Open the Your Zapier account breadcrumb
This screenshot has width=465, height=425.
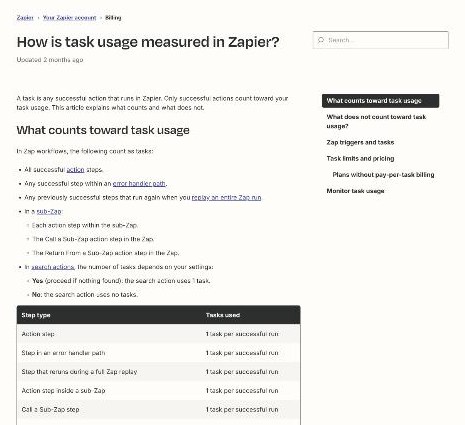tap(69, 18)
